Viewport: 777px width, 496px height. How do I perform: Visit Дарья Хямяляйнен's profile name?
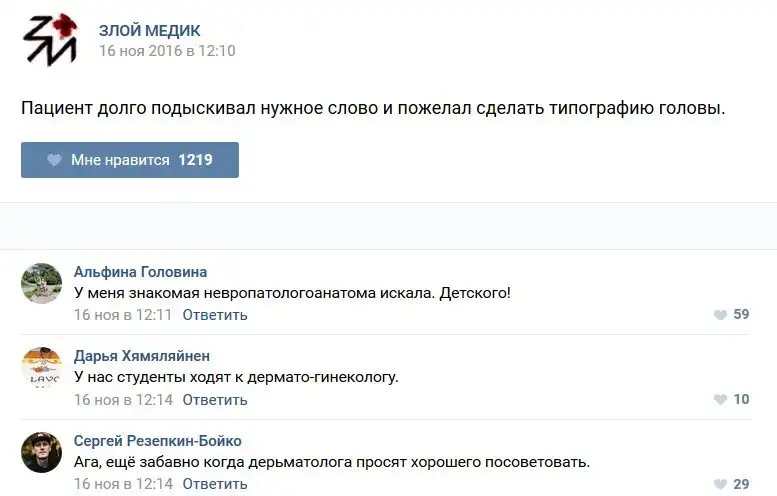pos(142,356)
